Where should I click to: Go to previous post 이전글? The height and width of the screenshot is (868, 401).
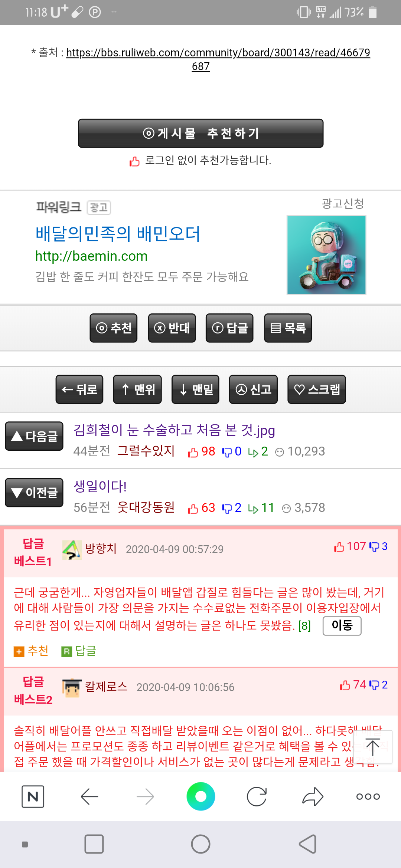pyautogui.click(x=34, y=492)
